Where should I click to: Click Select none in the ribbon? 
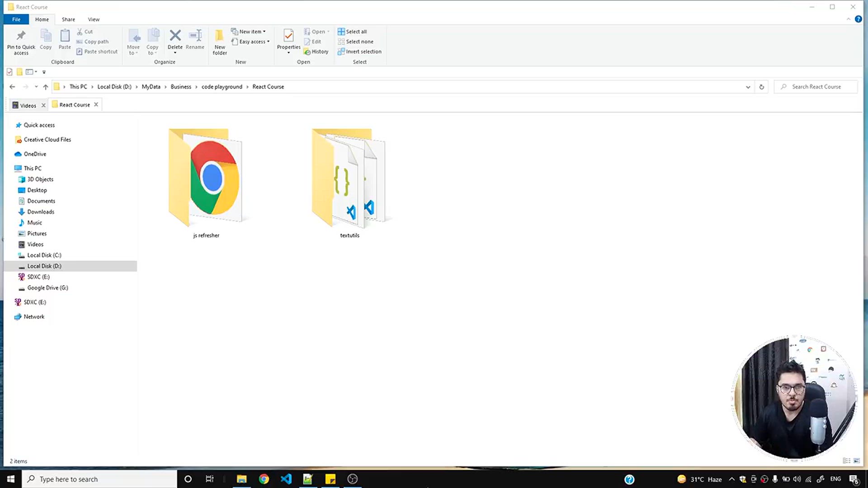[x=355, y=42]
